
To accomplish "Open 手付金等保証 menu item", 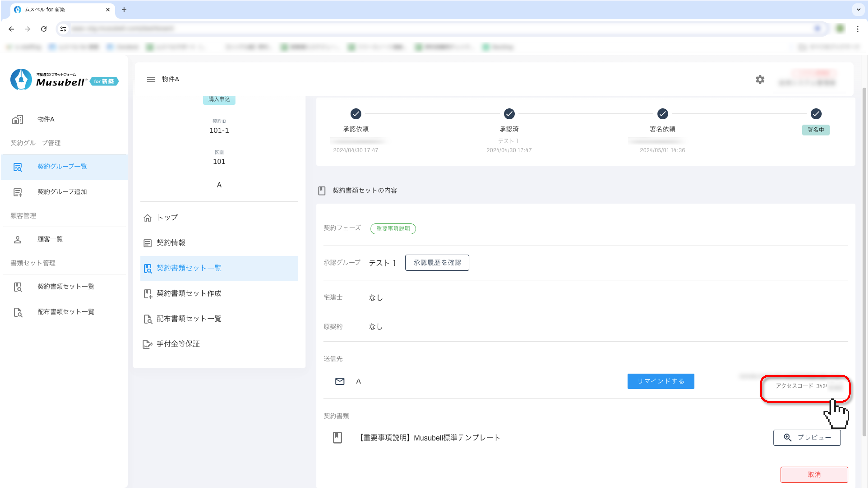I will 178,344.
